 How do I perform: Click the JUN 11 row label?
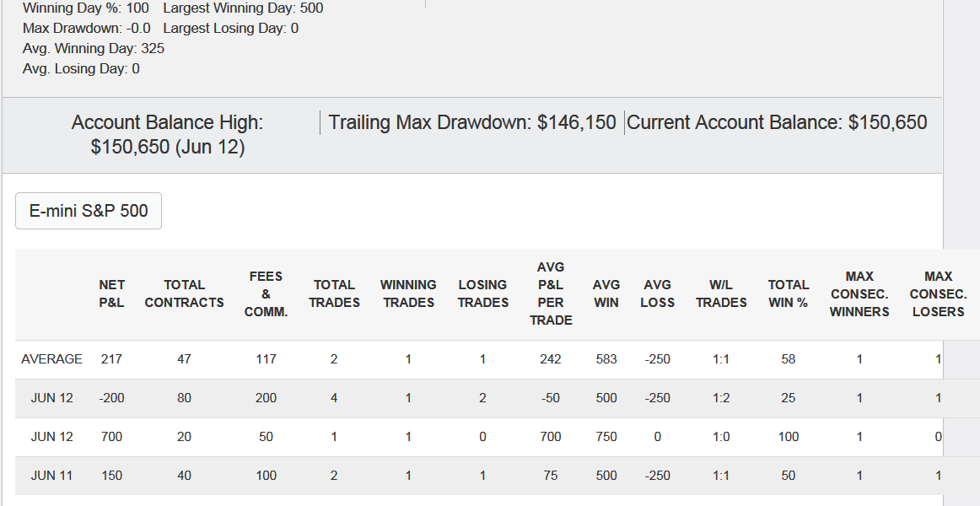click(x=52, y=476)
